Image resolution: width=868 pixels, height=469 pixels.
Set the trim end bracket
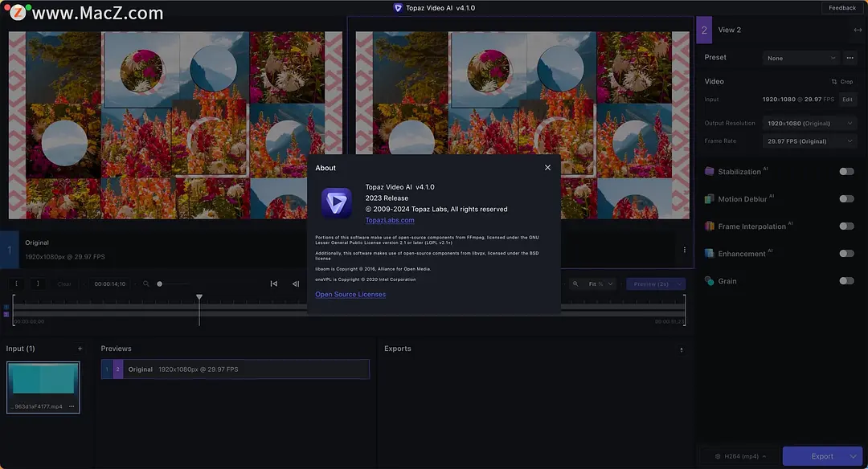(38, 283)
